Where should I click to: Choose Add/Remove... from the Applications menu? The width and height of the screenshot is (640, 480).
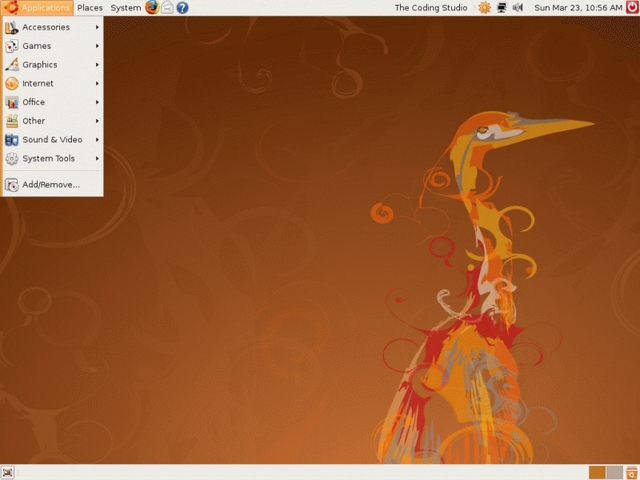pos(52,185)
